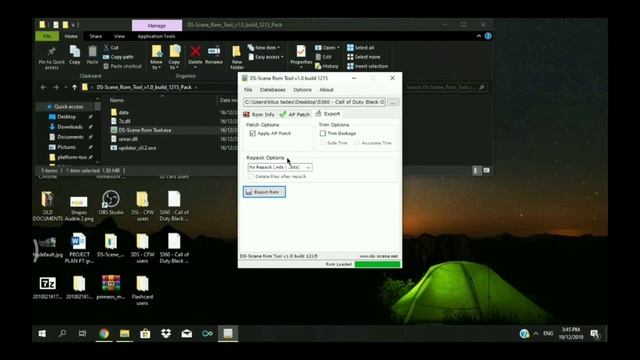Open Pictures in the Explorer sidebar

tap(66, 147)
